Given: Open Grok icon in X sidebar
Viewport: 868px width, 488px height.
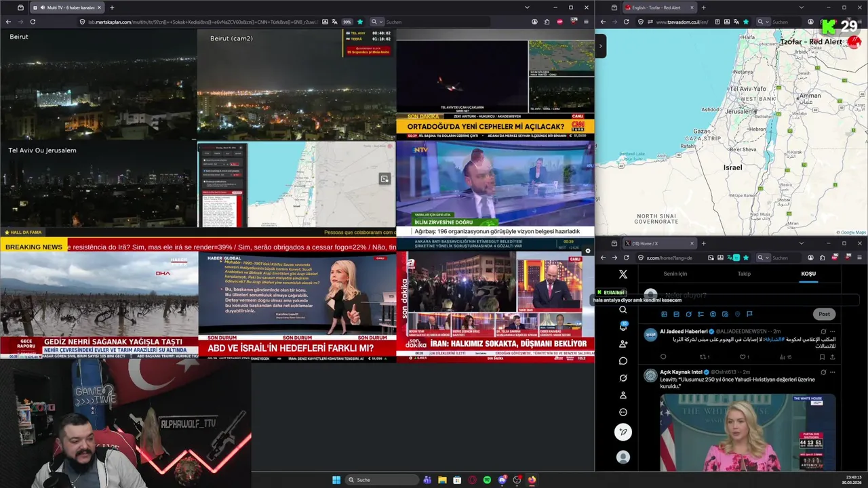Looking at the screenshot, I should coord(623,378).
